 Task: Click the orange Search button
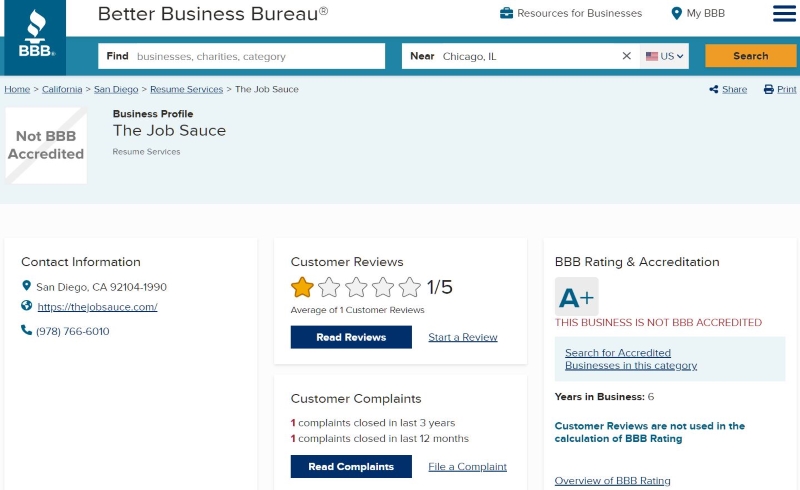(751, 56)
